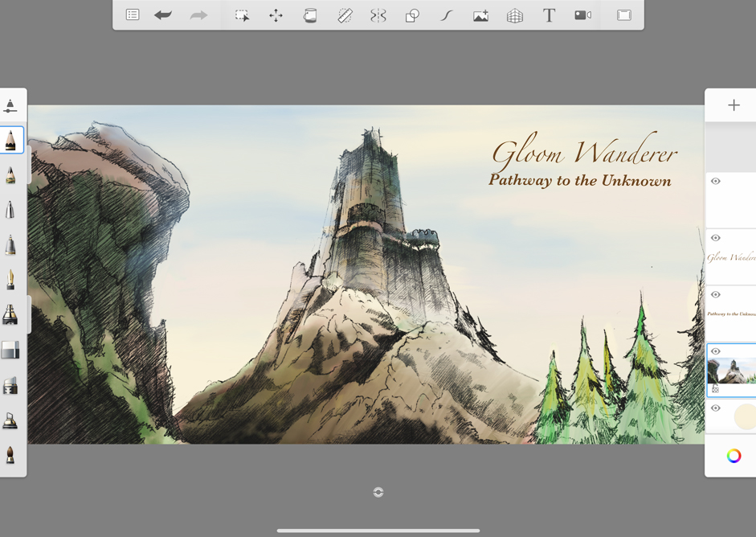Viewport: 756px width, 537px height.
Task: Select the hard Eraser block
Action: pos(10,350)
